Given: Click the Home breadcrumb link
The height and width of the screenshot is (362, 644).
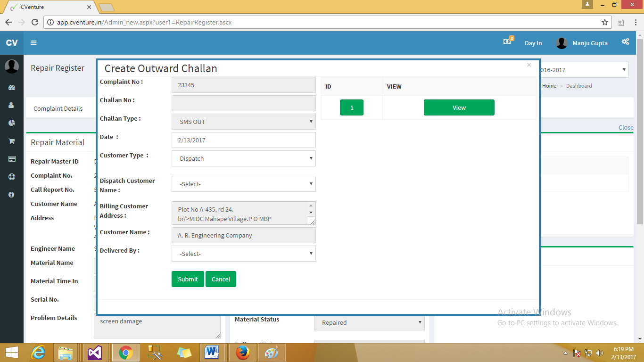Looking at the screenshot, I should (x=549, y=86).
